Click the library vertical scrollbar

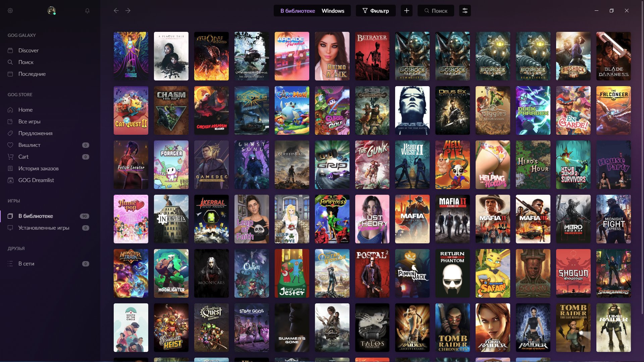click(642, 158)
